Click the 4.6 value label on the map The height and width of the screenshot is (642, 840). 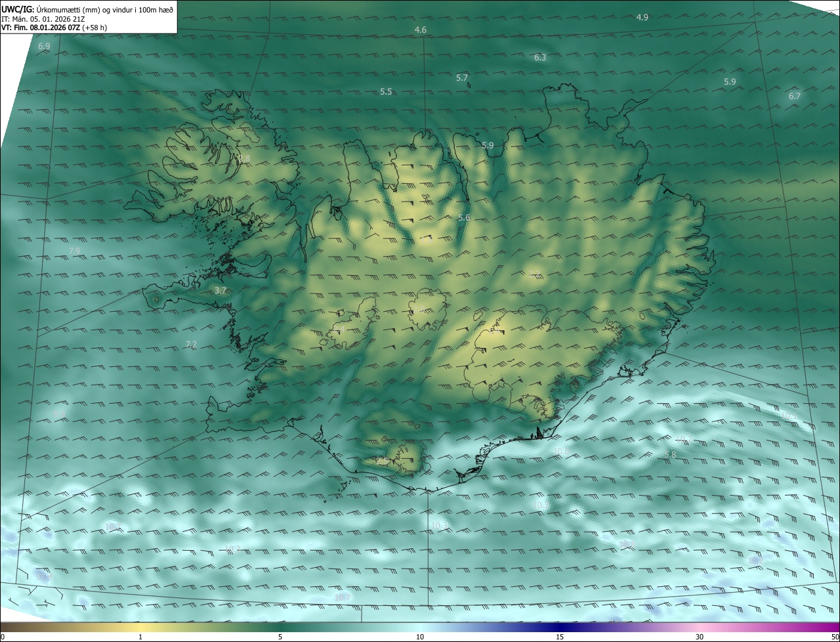421,30
